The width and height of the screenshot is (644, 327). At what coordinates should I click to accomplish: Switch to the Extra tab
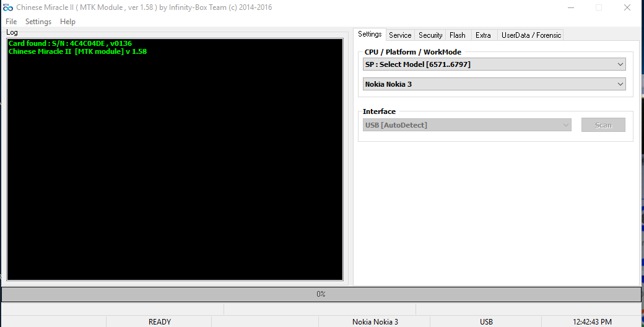(483, 35)
